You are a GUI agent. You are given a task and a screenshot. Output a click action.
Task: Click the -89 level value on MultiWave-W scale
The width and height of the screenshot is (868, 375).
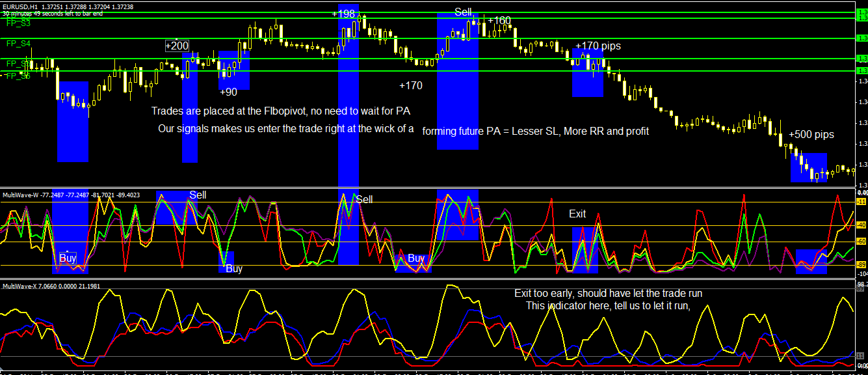[861, 264]
